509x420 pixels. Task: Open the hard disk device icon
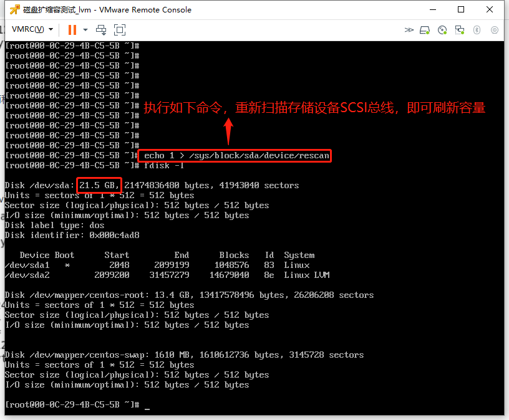point(425,30)
